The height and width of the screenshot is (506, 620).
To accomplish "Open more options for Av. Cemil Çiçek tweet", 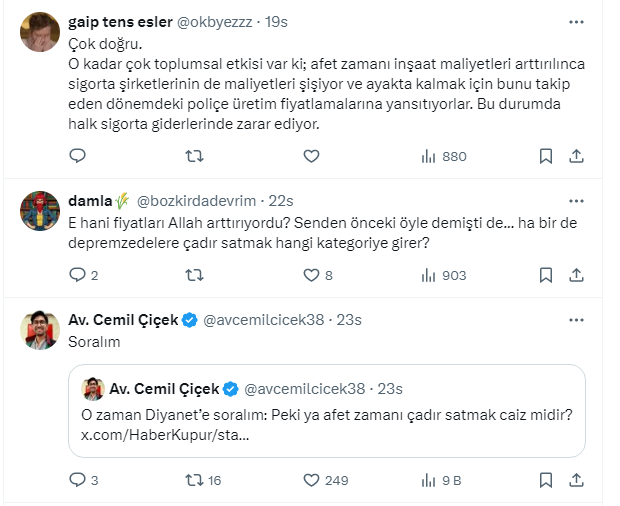I will (x=576, y=320).
